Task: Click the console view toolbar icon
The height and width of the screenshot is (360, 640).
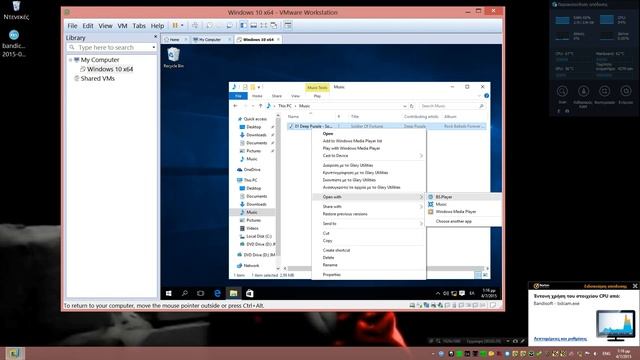Action: pos(288,25)
